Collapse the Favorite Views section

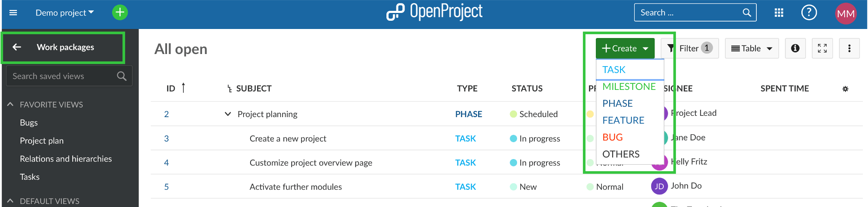pos(10,105)
